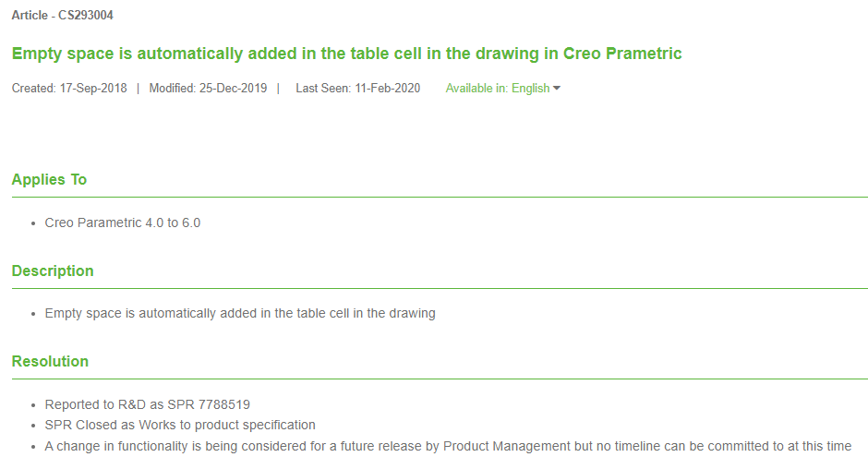Viewport: 868px width, 469px height.
Task: Click the 'Modified:' label text
Action: (173, 89)
